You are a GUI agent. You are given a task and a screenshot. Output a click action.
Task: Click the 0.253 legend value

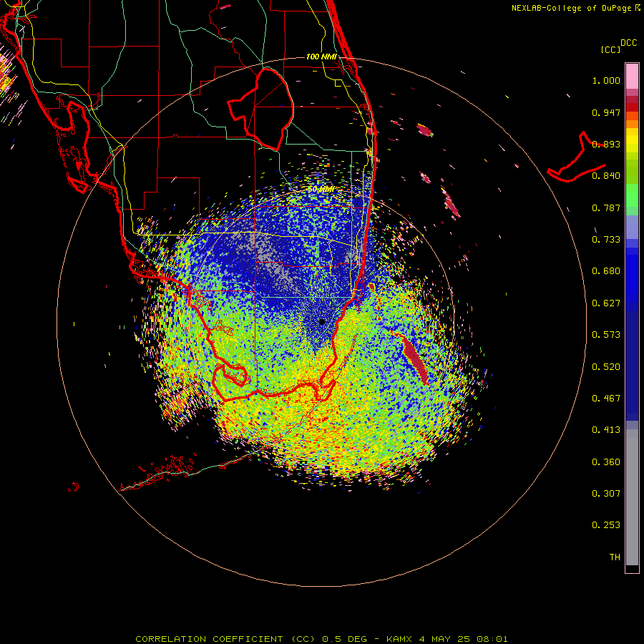606,525
